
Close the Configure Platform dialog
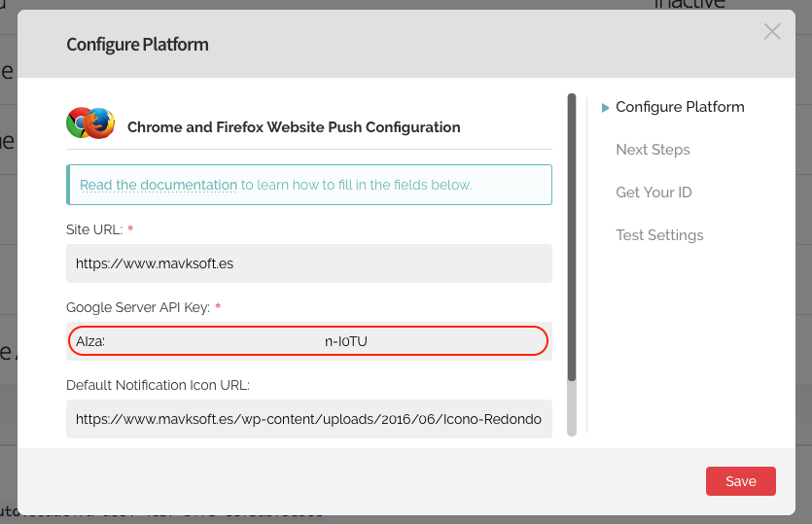click(x=771, y=31)
